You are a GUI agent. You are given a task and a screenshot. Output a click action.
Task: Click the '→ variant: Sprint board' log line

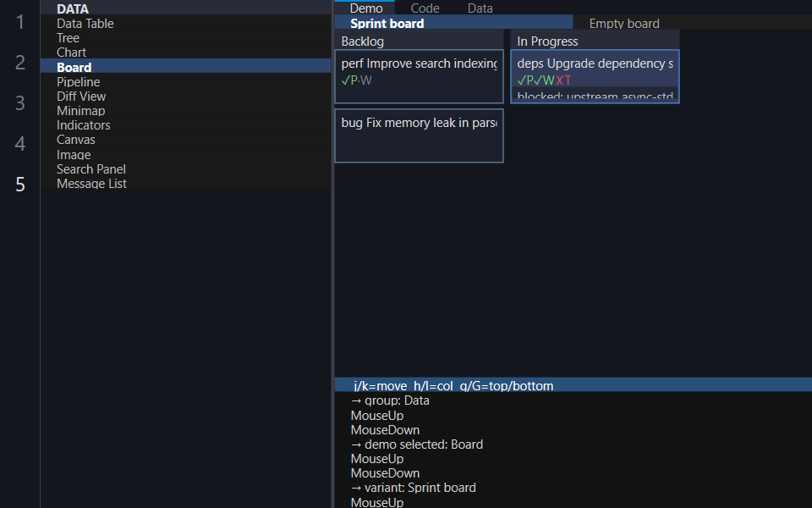tap(413, 488)
